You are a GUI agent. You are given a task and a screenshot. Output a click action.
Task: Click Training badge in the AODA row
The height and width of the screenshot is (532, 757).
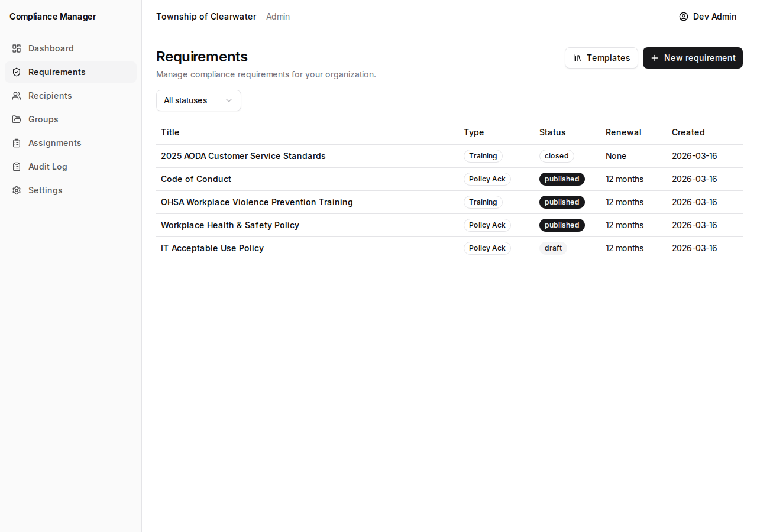pos(483,156)
